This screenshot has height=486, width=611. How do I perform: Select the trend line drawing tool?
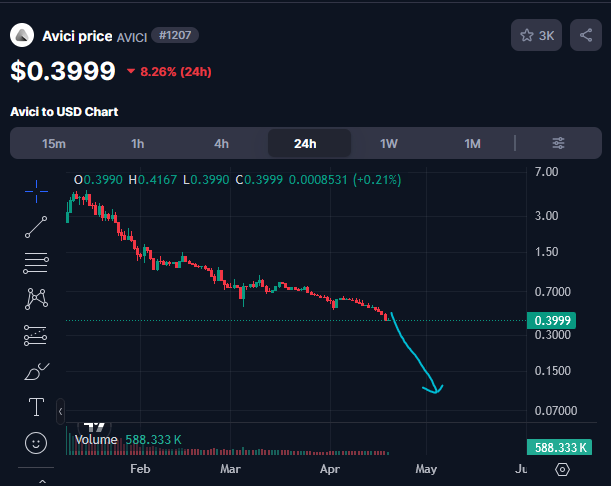(x=36, y=227)
